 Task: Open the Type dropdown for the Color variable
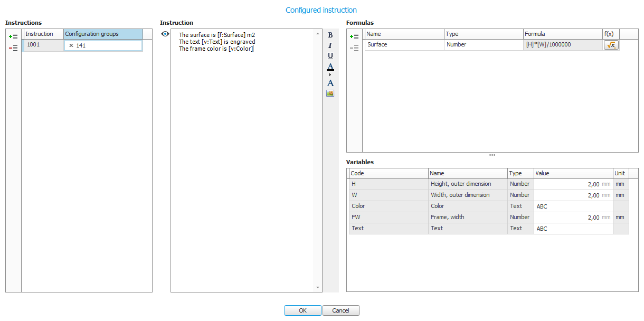[520, 206]
